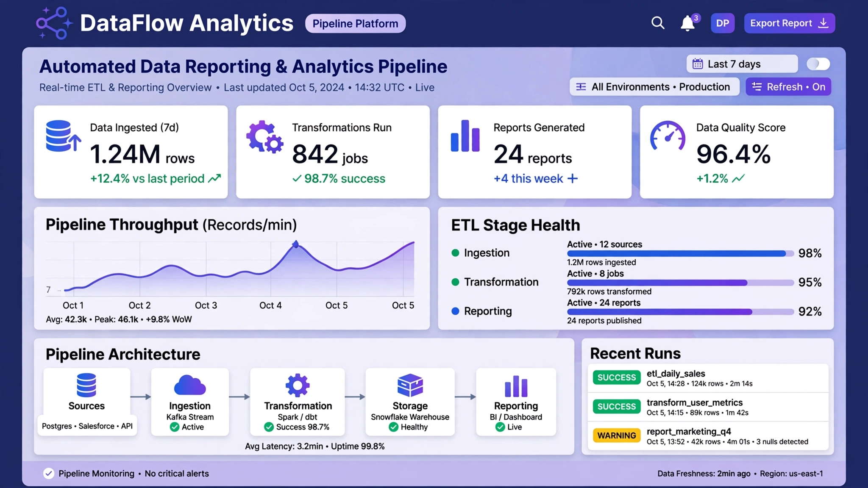Open notifications bell with badge 3
868x488 pixels.
point(689,23)
